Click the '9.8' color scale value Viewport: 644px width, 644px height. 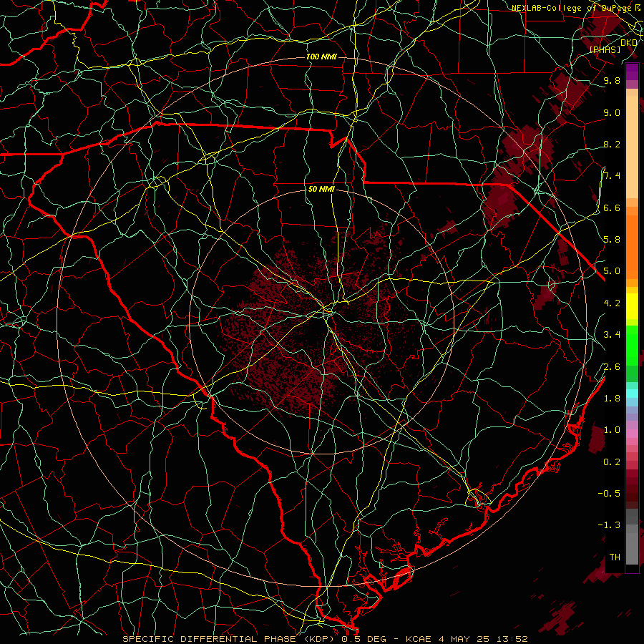[x=612, y=80]
